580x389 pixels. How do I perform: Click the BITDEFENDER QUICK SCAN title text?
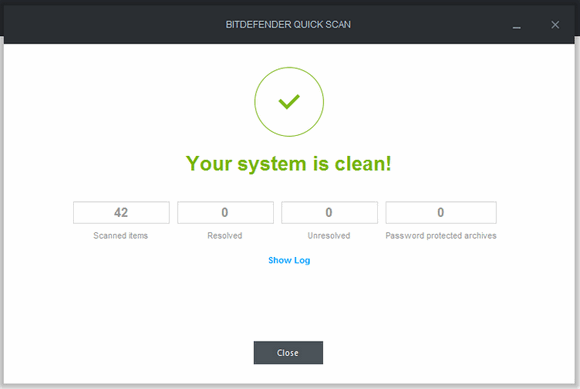(x=288, y=24)
